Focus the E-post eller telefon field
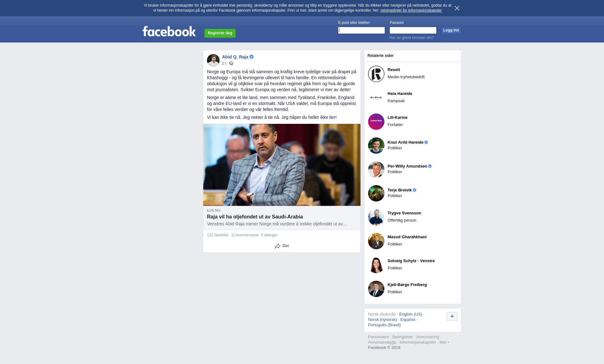 click(x=361, y=30)
